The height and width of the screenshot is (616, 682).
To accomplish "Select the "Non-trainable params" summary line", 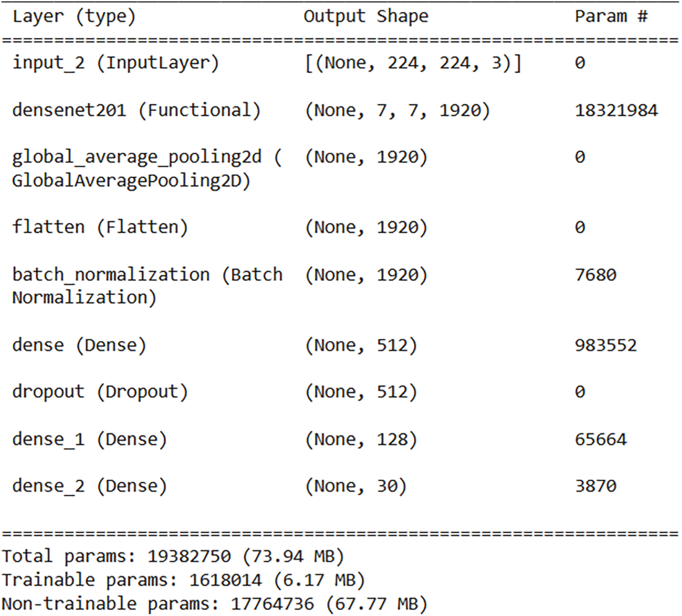I will pos(214,604).
